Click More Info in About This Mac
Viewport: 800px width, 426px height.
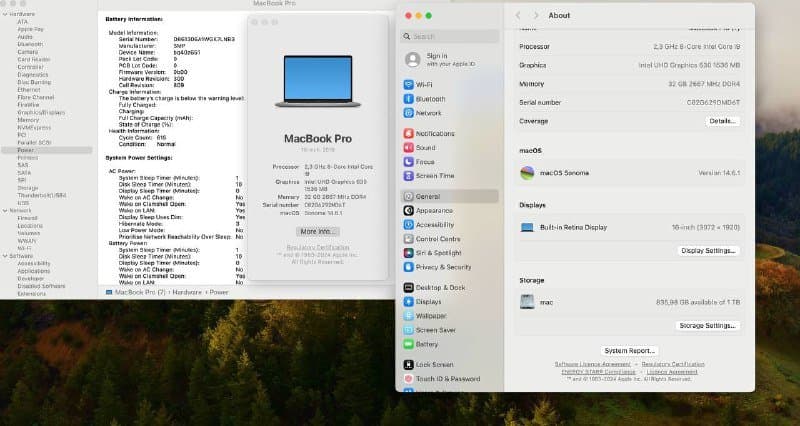[x=317, y=232]
